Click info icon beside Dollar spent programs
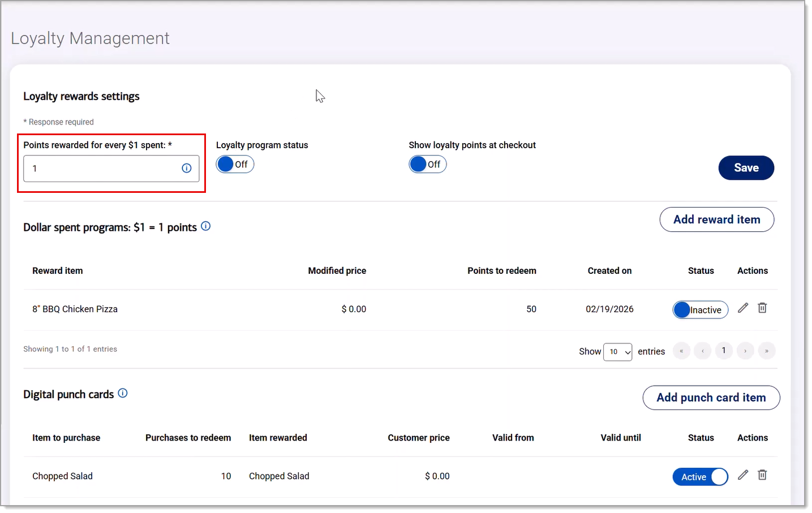Viewport: 812px width, 513px height. [x=206, y=226]
